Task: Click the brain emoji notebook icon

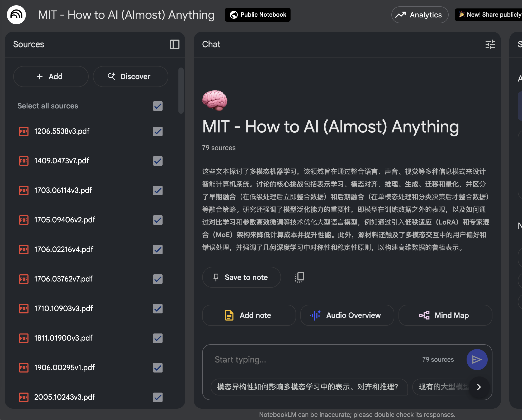Action: coord(215,101)
